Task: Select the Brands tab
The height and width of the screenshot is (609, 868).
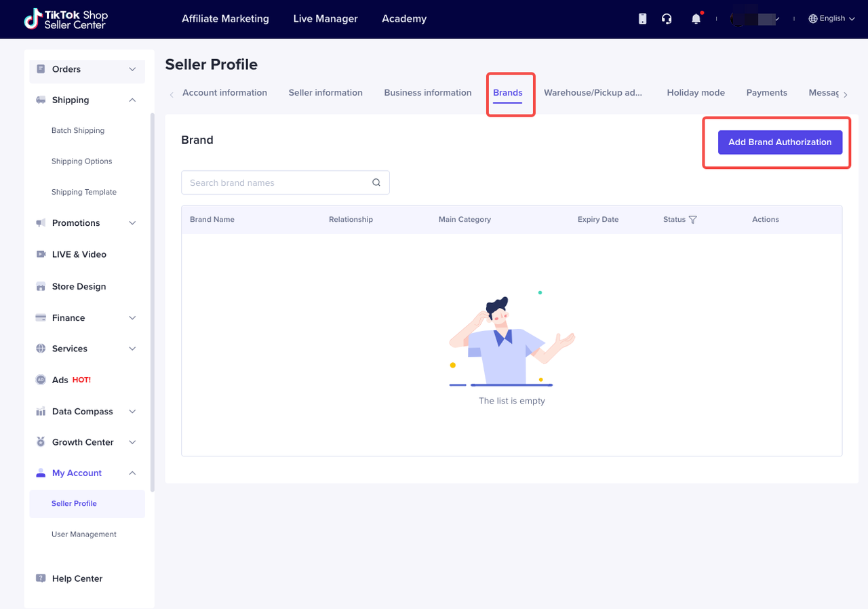Action: (508, 93)
